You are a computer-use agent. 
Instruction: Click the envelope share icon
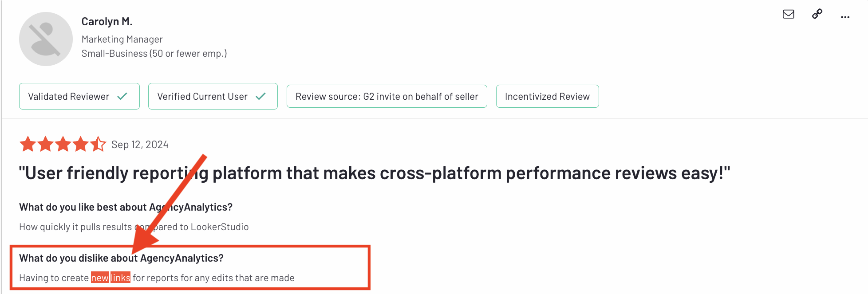[x=789, y=14]
